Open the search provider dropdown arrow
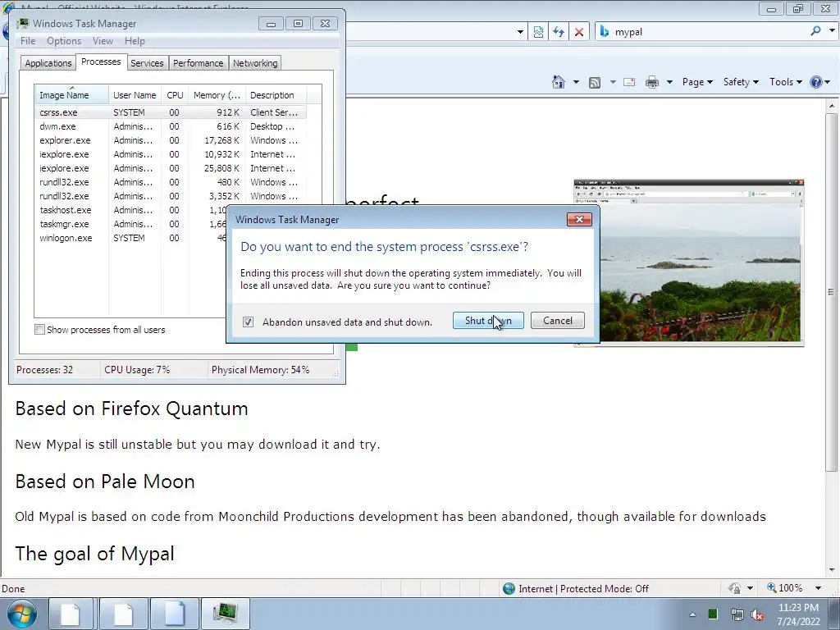Screen dimensions: 840x630 coord(832,31)
